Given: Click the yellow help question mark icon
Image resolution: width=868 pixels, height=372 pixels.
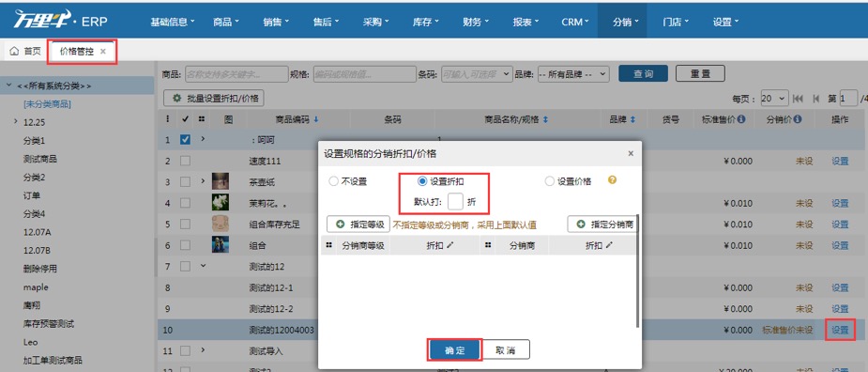Looking at the screenshot, I should [612, 180].
